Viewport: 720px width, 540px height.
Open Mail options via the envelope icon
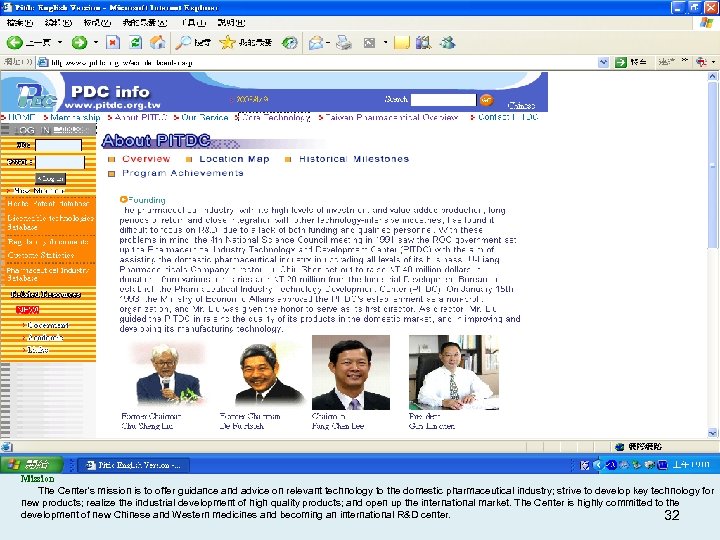pyautogui.click(x=316, y=43)
